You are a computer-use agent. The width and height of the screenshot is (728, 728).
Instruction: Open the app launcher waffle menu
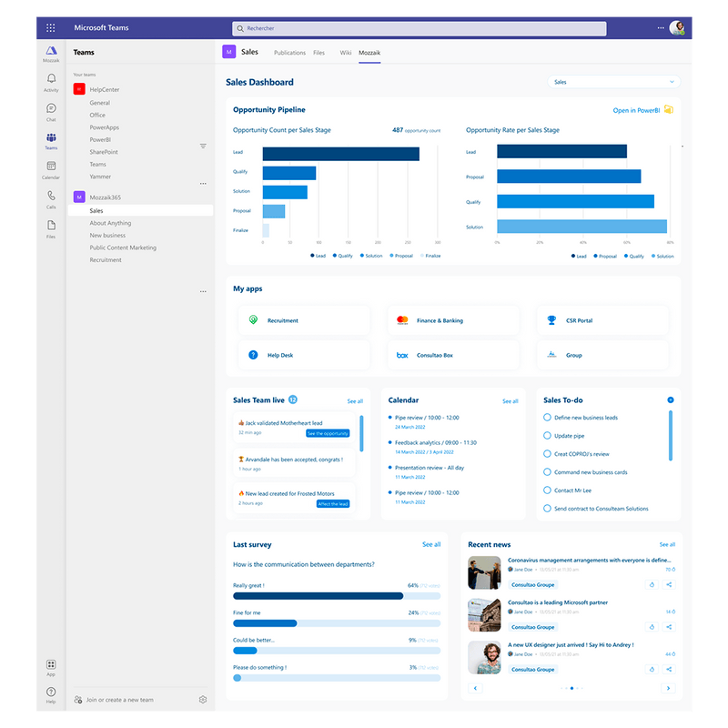point(51,28)
